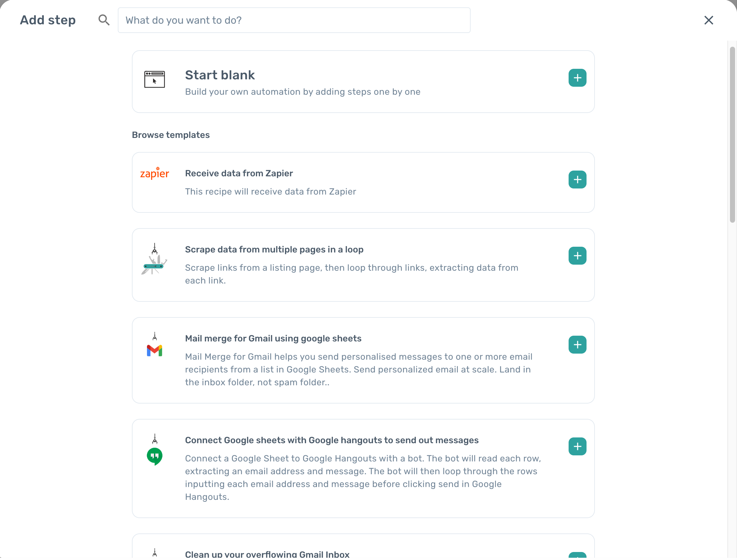Click the Gmail logo icon

pyautogui.click(x=154, y=351)
